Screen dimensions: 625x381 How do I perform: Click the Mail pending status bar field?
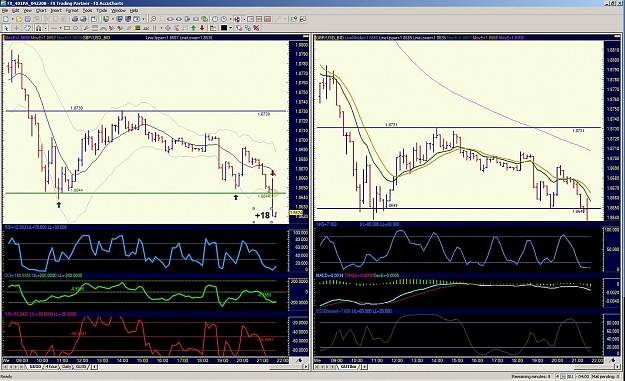point(605,376)
